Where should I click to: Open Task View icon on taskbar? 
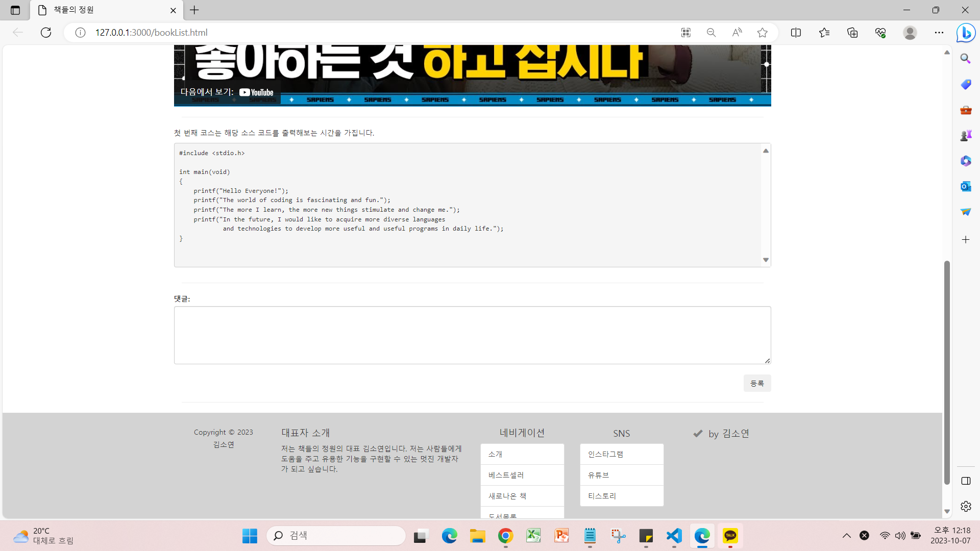pos(420,536)
